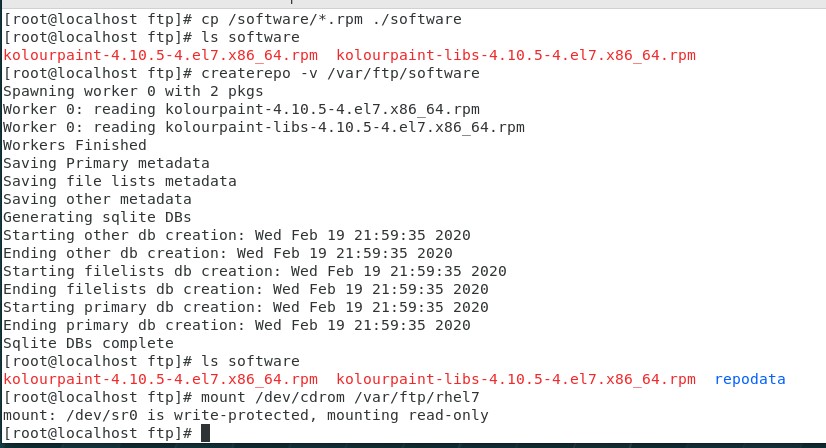
Task: Click the cp /software/*.rpm ./software command
Action: (x=331, y=20)
